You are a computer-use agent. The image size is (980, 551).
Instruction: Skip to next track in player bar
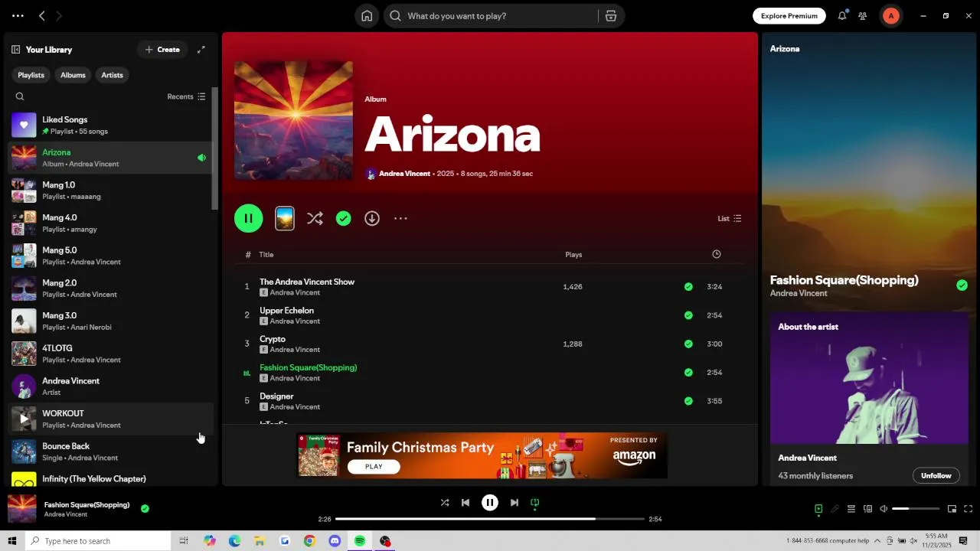point(514,503)
